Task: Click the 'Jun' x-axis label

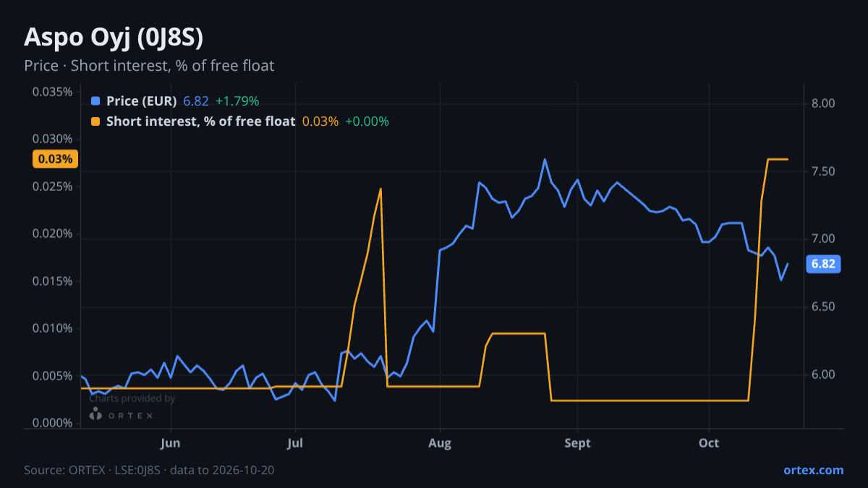Action: (x=171, y=443)
